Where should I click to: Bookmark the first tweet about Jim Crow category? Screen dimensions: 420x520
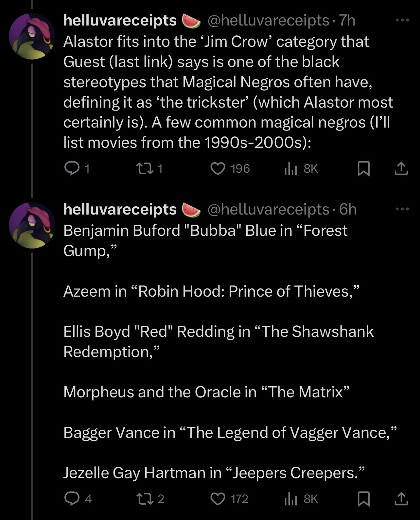(x=363, y=168)
